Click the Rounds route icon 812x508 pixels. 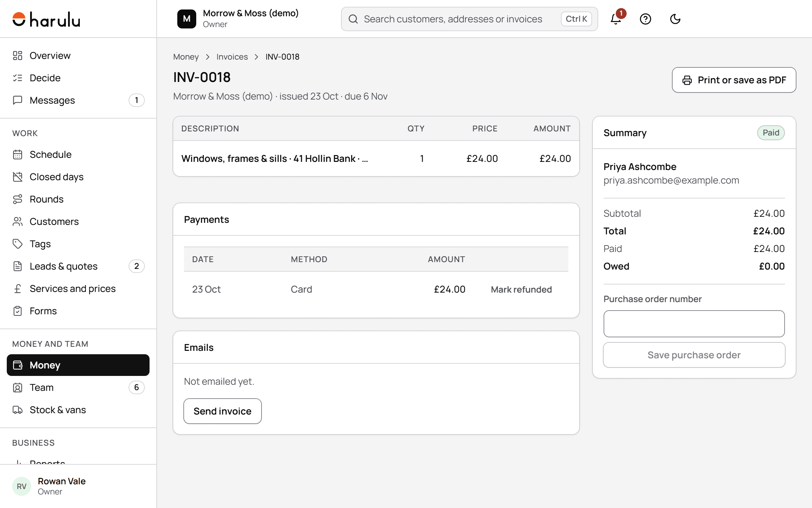[18, 199]
